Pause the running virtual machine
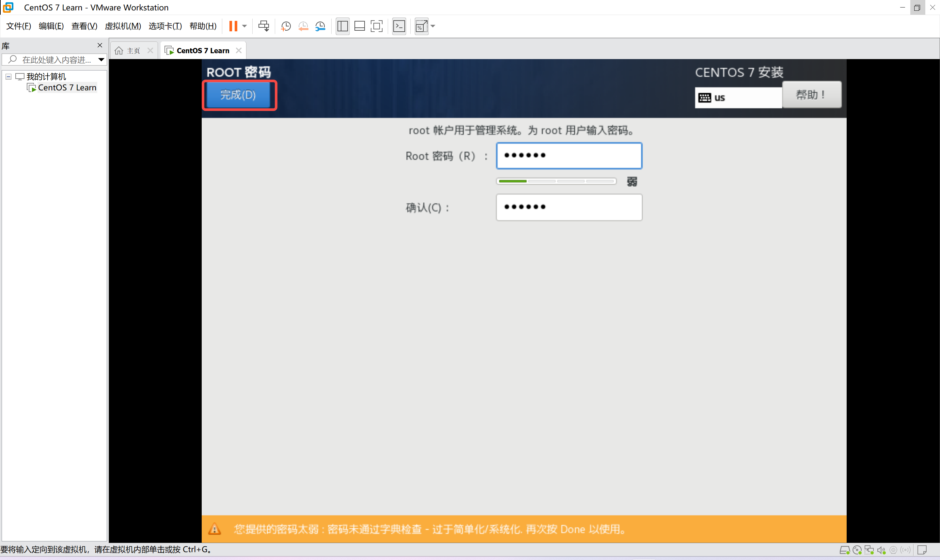 coord(233,26)
